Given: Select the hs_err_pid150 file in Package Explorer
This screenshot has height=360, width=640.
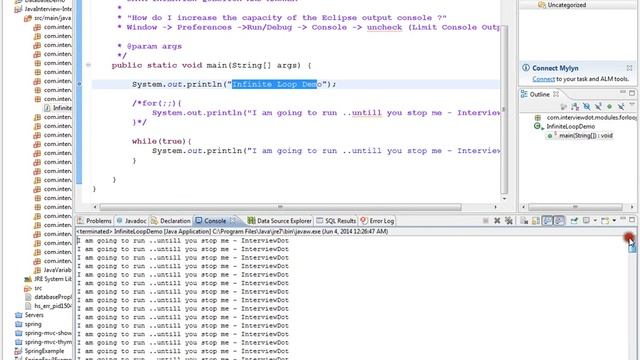Looking at the screenshot, I should tap(48, 306).
